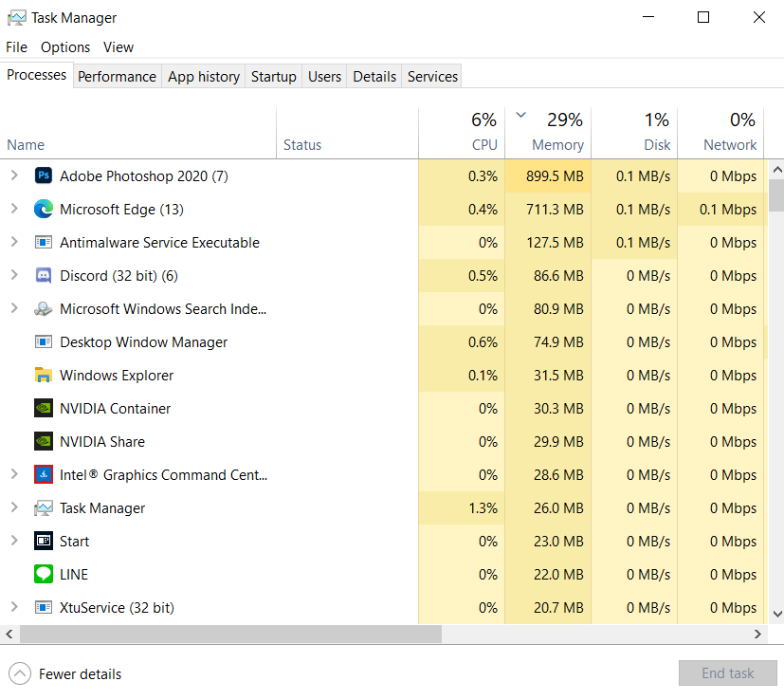
Task: Switch to the Performance tab
Action: click(x=117, y=77)
